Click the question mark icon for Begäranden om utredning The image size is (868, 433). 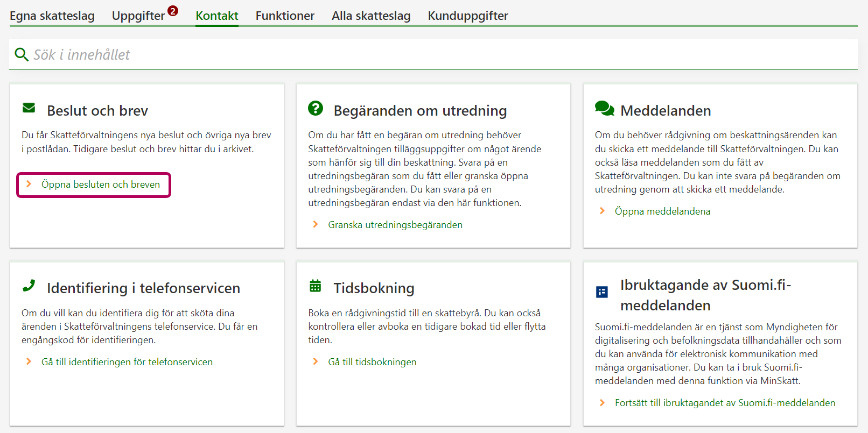316,108
